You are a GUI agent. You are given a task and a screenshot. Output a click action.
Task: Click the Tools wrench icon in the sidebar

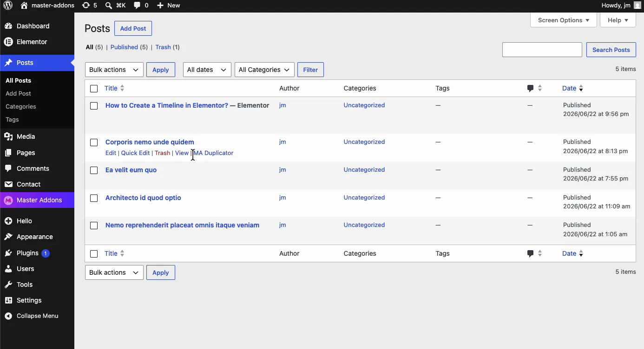pos(8,284)
